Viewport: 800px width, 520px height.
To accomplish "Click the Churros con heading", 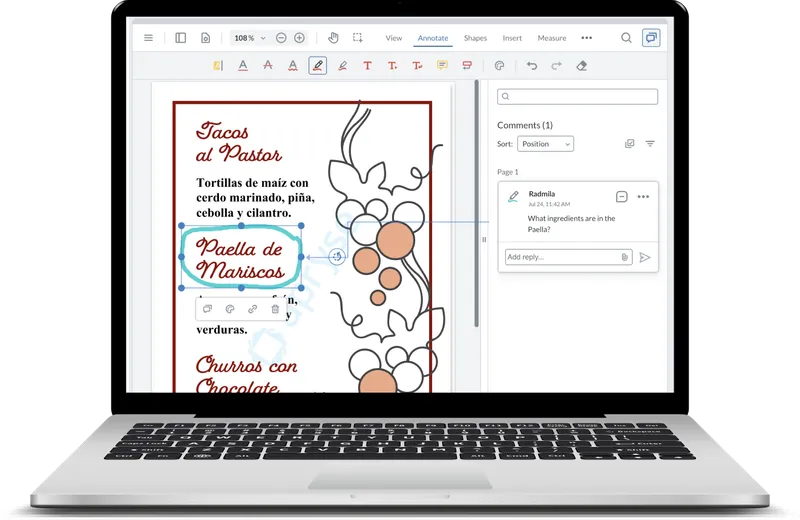I will pos(246,365).
